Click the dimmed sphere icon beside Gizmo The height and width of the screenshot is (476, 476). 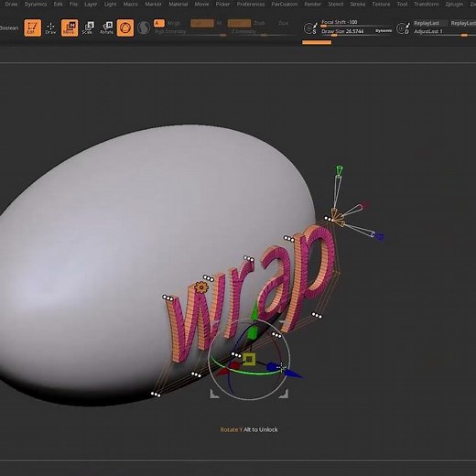click(143, 28)
